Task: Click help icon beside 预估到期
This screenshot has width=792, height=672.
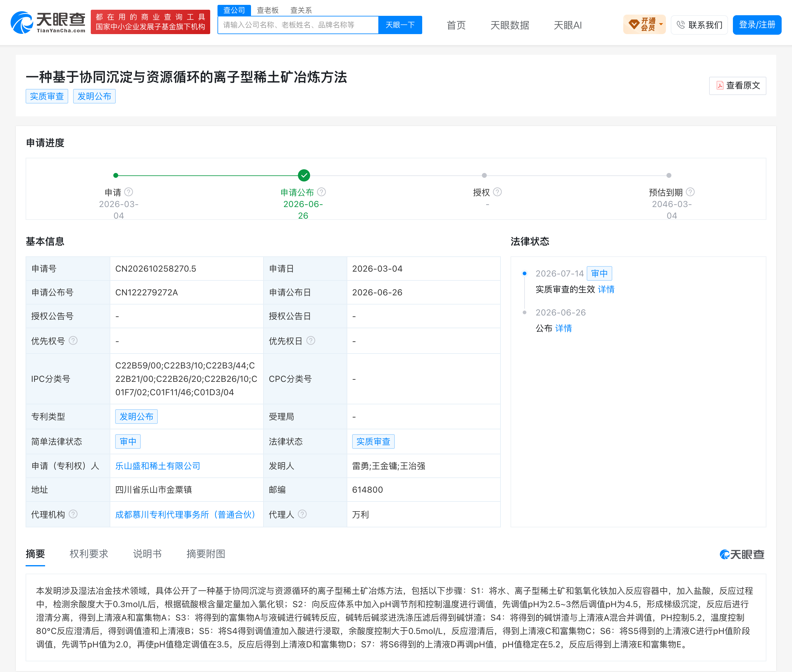Action: [690, 192]
